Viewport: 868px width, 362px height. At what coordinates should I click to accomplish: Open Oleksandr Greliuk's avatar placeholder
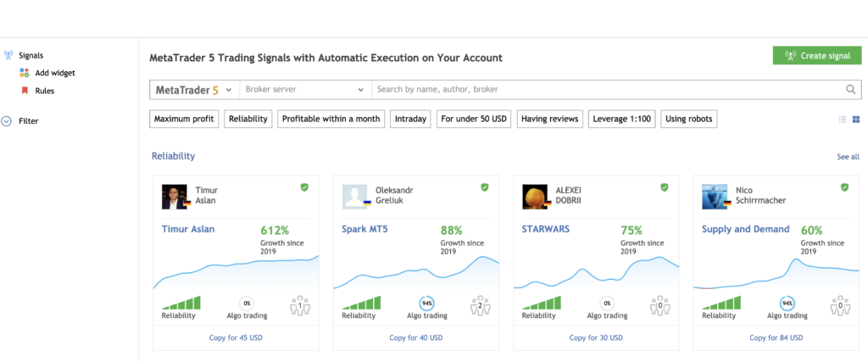pos(354,197)
